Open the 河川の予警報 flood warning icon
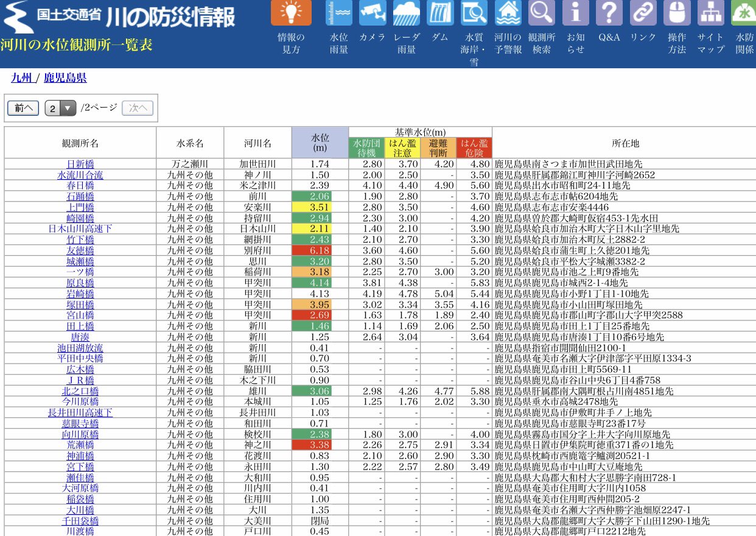This screenshot has height=536, width=756. (508, 12)
